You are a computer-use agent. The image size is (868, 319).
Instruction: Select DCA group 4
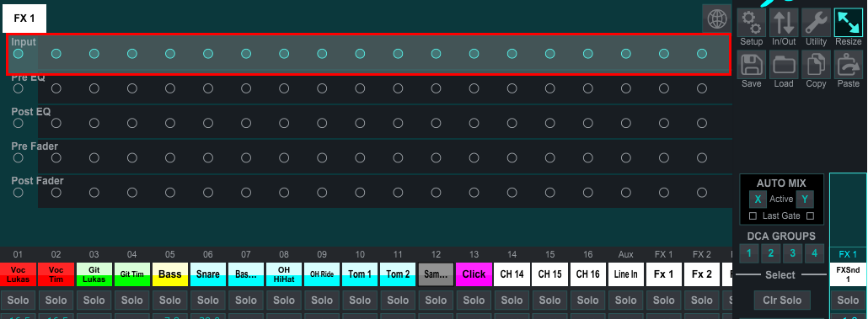point(814,253)
